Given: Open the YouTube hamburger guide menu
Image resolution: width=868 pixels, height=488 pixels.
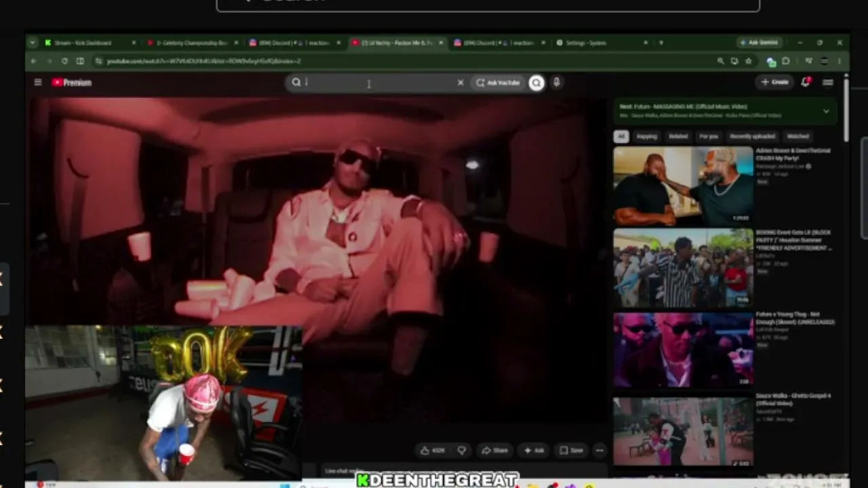Looking at the screenshot, I should click(x=38, y=83).
